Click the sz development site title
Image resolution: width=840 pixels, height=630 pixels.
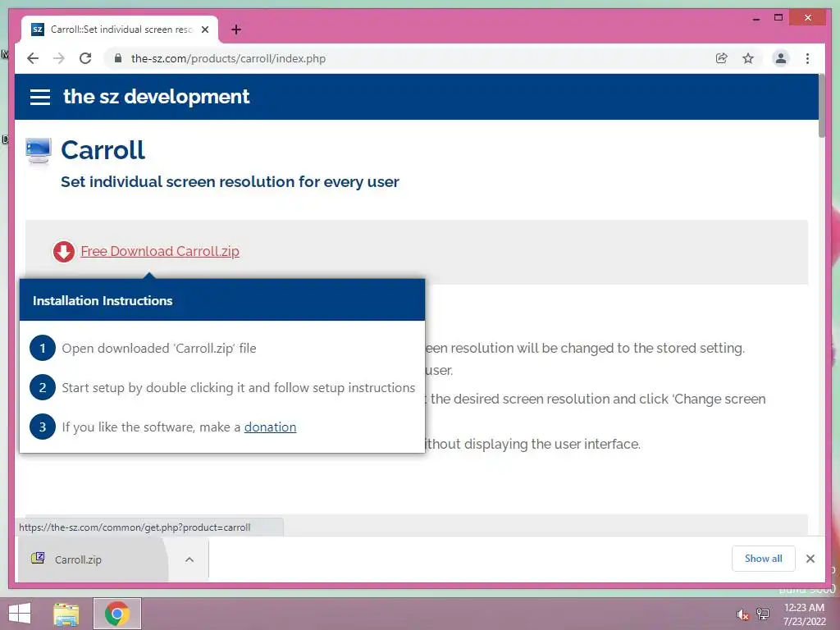tap(156, 97)
